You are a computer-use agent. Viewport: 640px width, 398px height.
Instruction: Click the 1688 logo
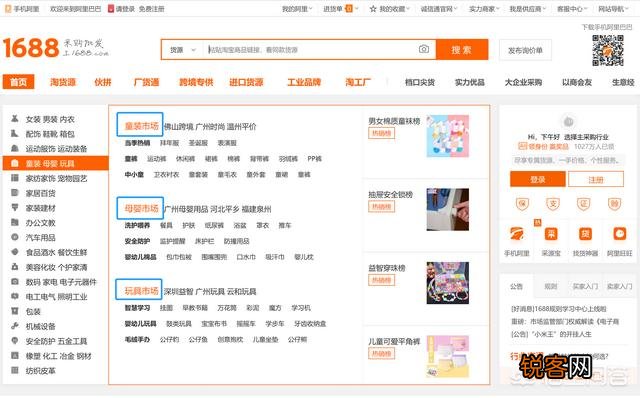pyautogui.click(x=31, y=48)
